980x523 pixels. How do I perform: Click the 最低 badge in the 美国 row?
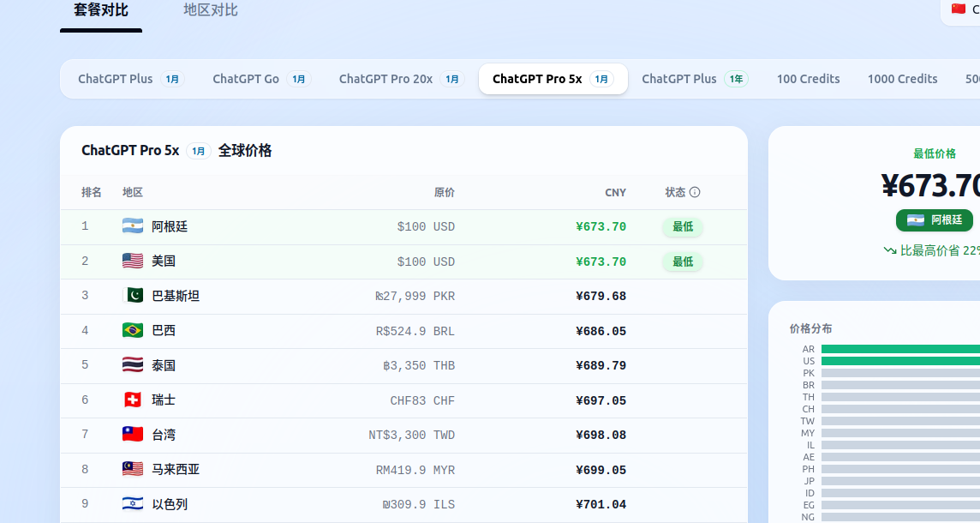click(x=683, y=261)
